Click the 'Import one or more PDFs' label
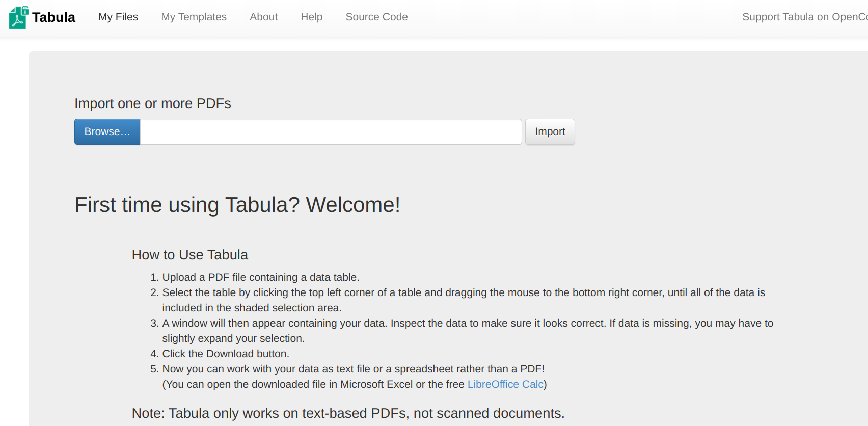The height and width of the screenshot is (426, 868). point(153,103)
